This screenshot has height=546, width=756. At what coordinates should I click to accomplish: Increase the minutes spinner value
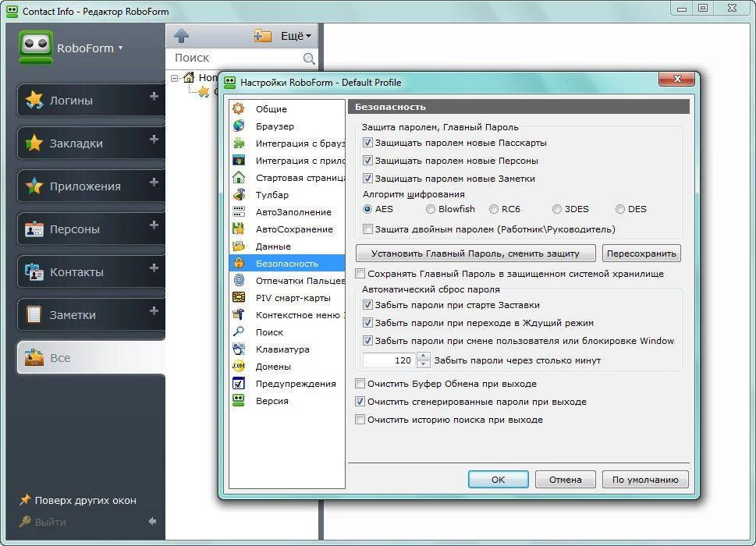(424, 356)
